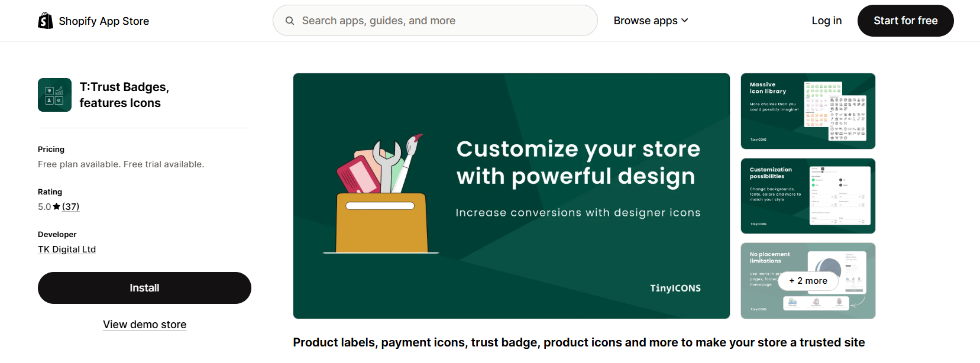Click the Product labels, payment icons heading
980x363 pixels.
(x=579, y=342)
